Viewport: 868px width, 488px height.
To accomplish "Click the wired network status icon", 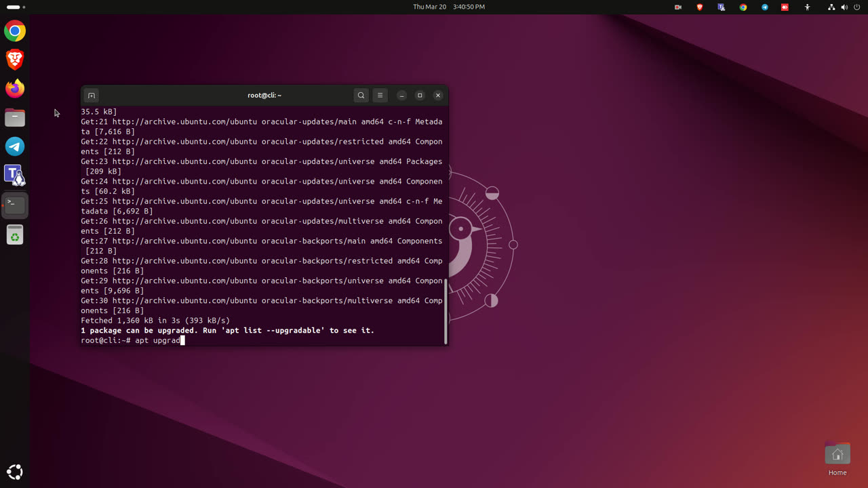I will [831, 7].
